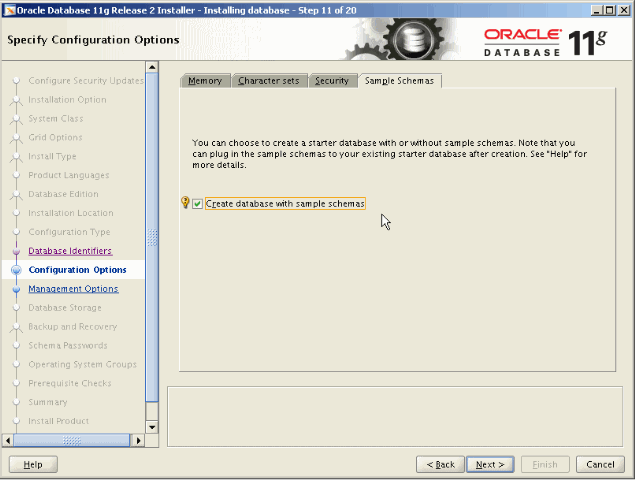Open the Security tab
The height and width of the screenshot is (480, 635).
click(x=332, y=81)
